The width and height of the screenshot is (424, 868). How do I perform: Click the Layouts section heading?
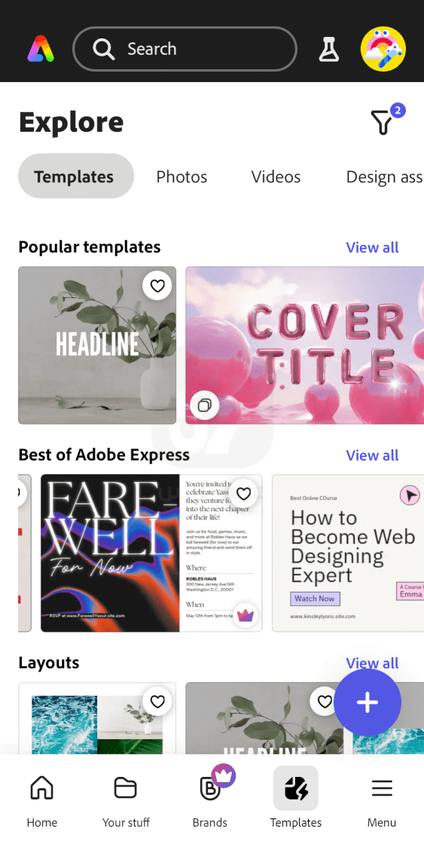49,662
